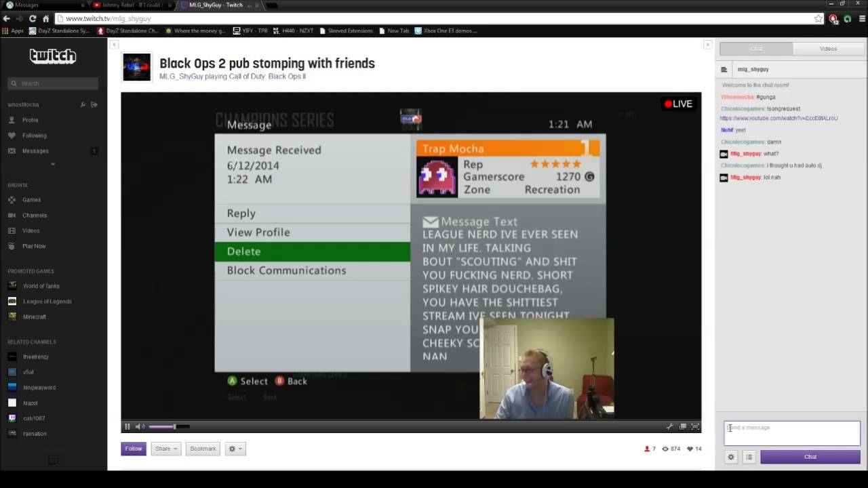Click the browser Home icon
Image resolution: width=868 pixels, height=488 pixels.
coord(45,19)
